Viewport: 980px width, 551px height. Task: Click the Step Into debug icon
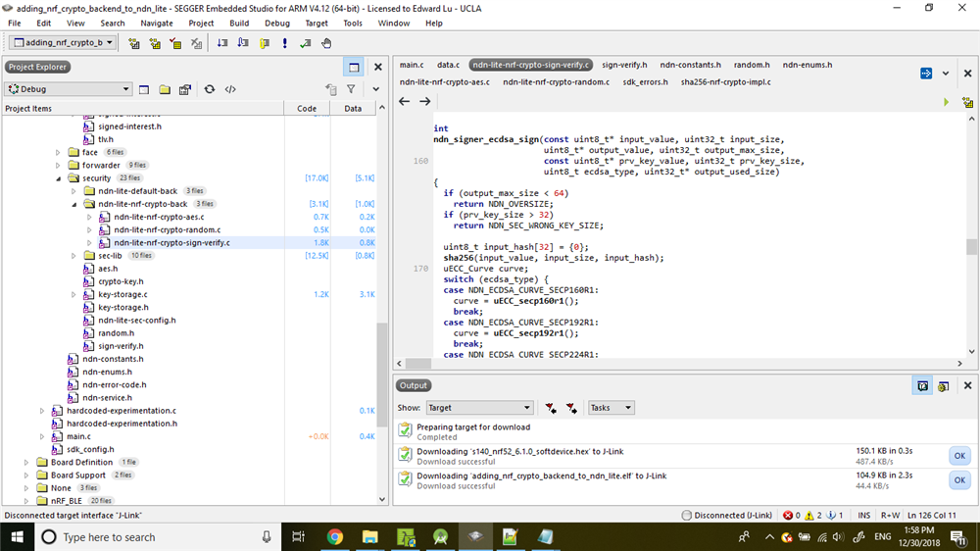[222, 43]
